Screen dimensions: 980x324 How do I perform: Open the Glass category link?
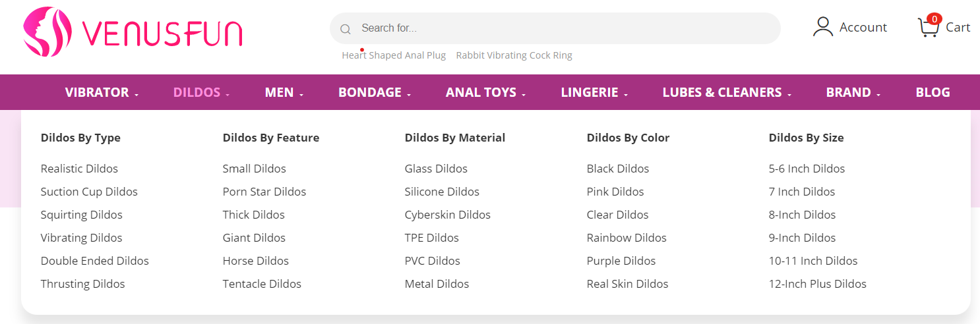click(436, 169)
